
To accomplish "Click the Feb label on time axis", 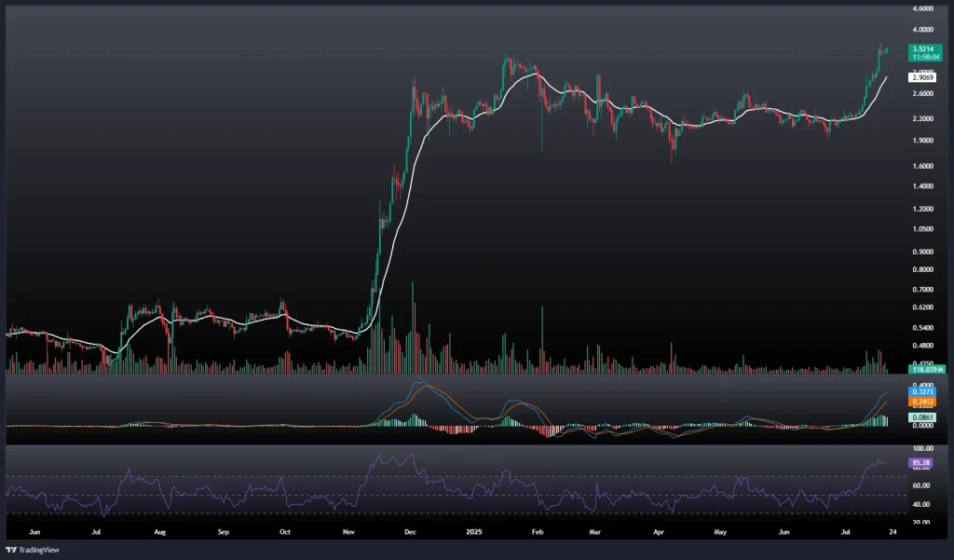I will point(537,532).
